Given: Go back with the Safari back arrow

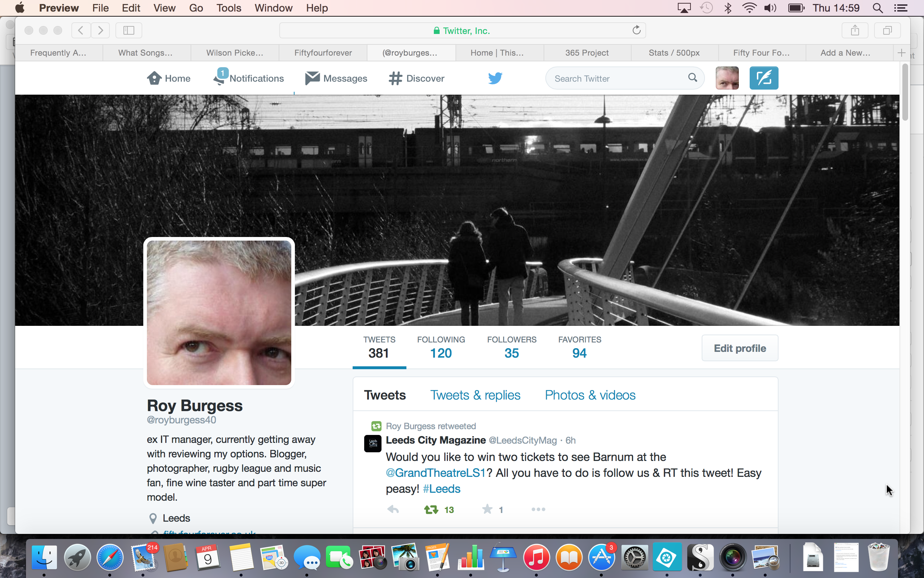Looking at the screenshot, I should pos(81,30).
